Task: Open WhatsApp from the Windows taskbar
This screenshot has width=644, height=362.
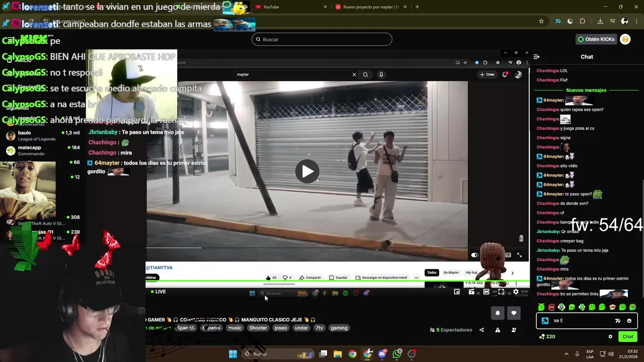Action: pyautogui.click(x=397, y=354)
